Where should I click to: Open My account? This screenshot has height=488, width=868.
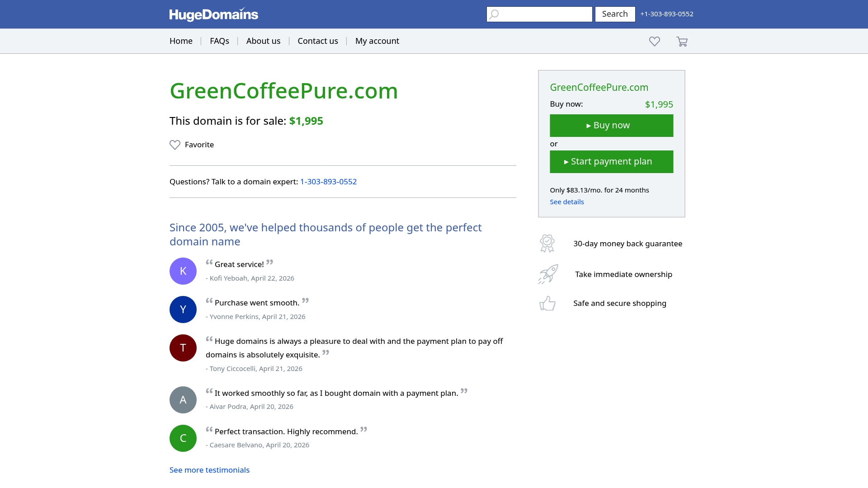point(377,41)
